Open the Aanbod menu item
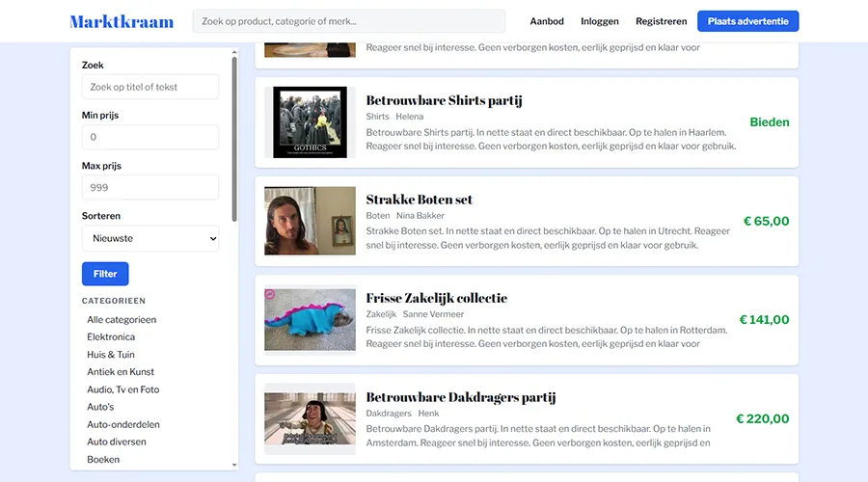Image resolution: width=868 pixels, height=482 pixels. click(x=547, y=21)
